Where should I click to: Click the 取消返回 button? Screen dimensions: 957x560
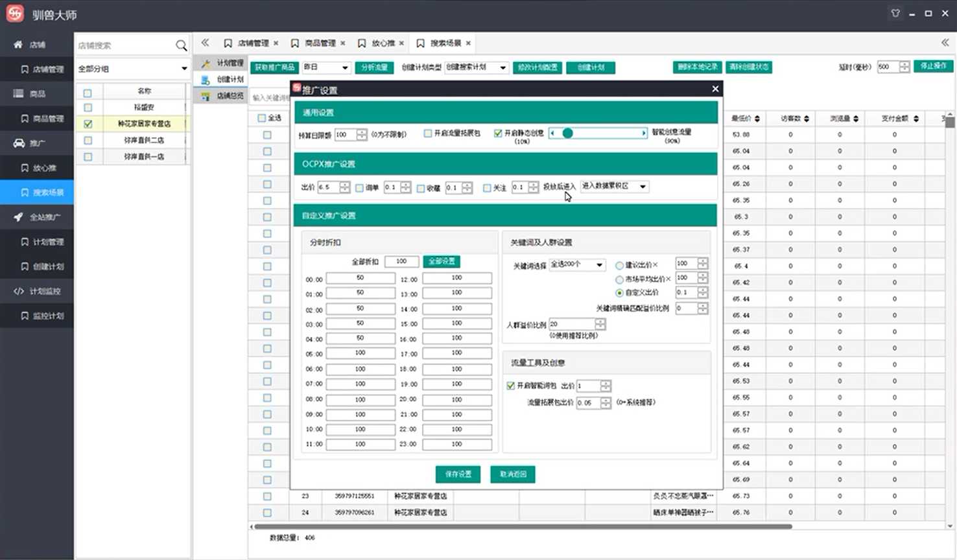(x=513, y=474)
